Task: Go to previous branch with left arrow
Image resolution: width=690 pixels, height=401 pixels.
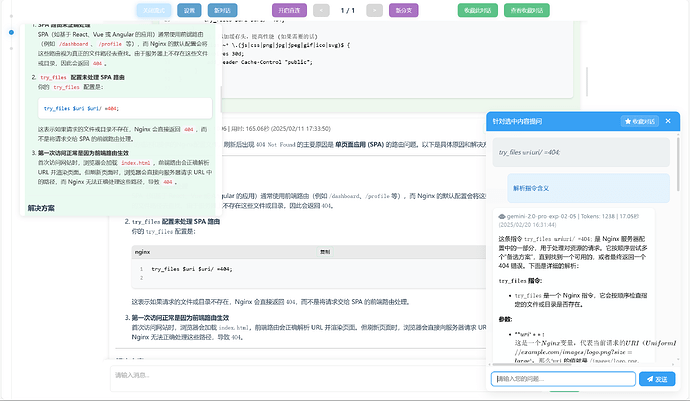Action: point(321,11)
